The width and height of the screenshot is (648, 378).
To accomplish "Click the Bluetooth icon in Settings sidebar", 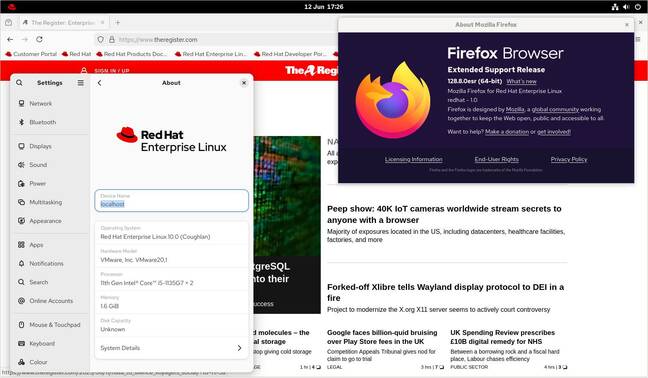I will [x=21, y=122].
